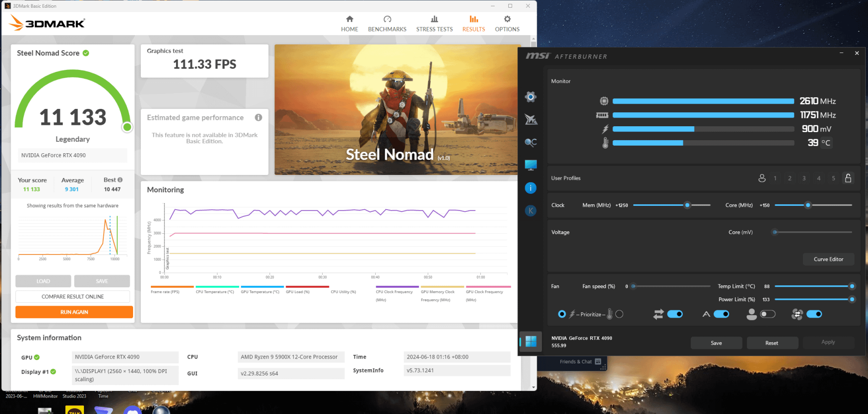
Task: Open the blue information icon in Afterburner sidebar
Action: [x=530, y=188]
